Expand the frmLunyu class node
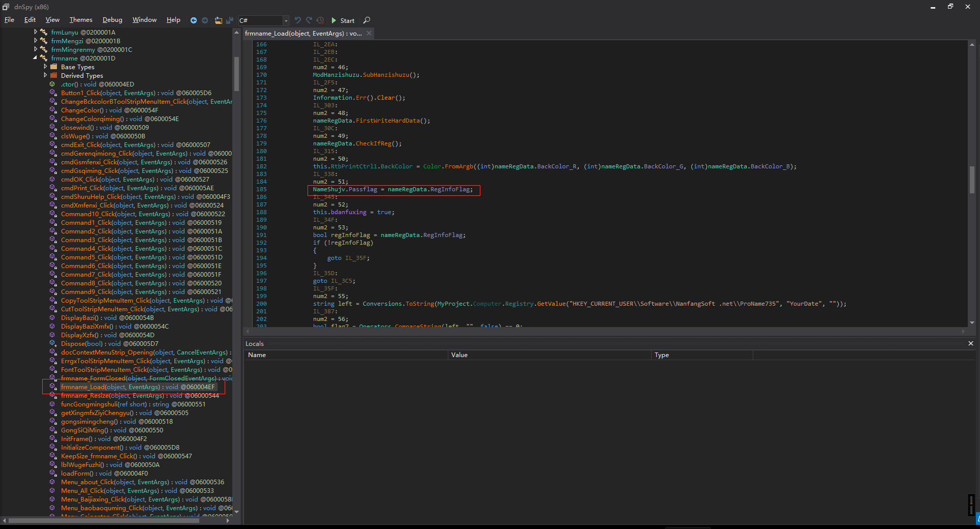Screen dimensions: 980x529 [x=36, y=32]
